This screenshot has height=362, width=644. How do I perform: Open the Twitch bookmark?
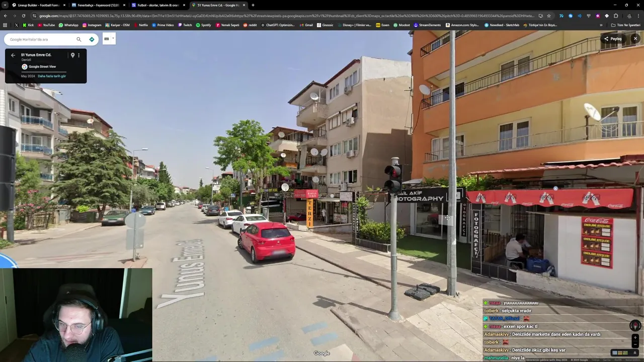click(x=185, y=25)
